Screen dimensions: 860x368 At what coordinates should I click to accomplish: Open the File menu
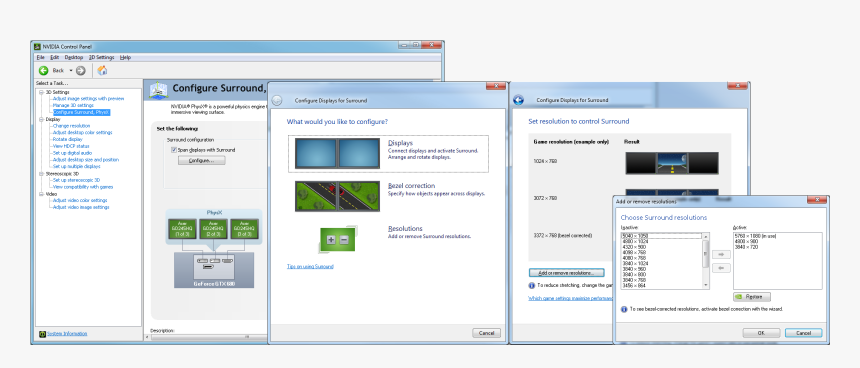pyautogui.click(x=41, y=57)
